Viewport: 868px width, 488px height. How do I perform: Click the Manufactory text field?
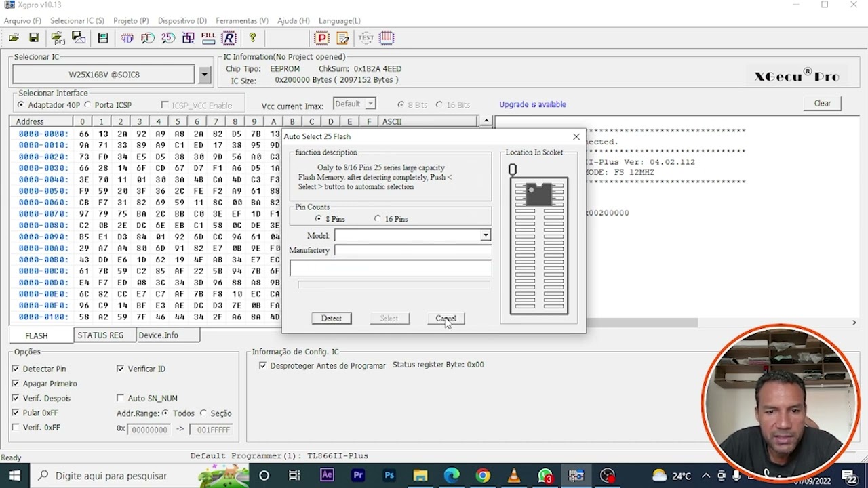click(412, 250)
